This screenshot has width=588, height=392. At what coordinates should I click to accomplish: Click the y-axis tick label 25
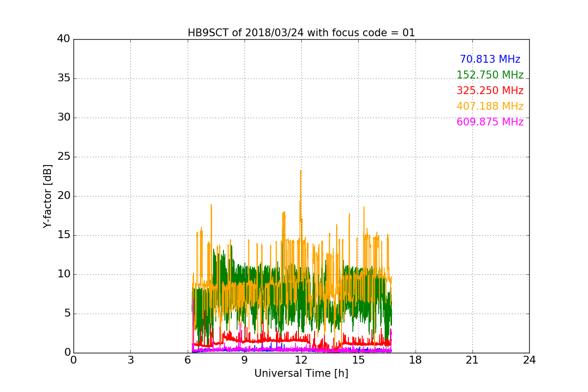click(x=64, y=157)
